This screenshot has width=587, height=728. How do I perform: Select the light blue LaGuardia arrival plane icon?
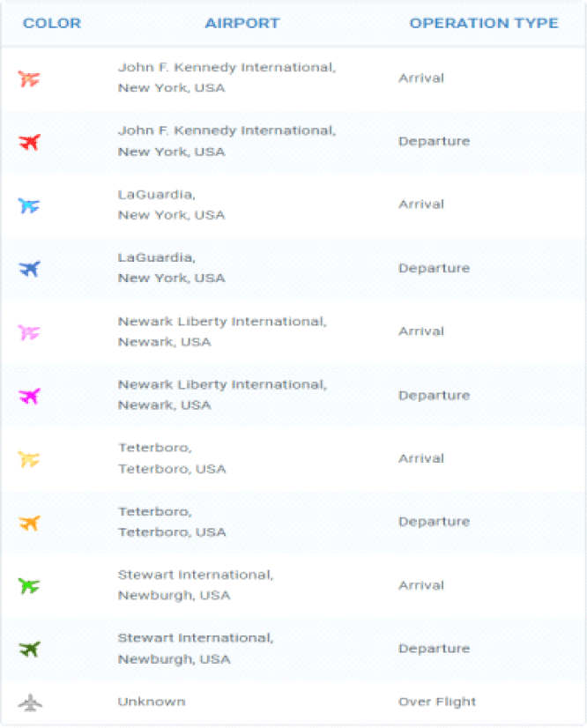click(29, 205)
